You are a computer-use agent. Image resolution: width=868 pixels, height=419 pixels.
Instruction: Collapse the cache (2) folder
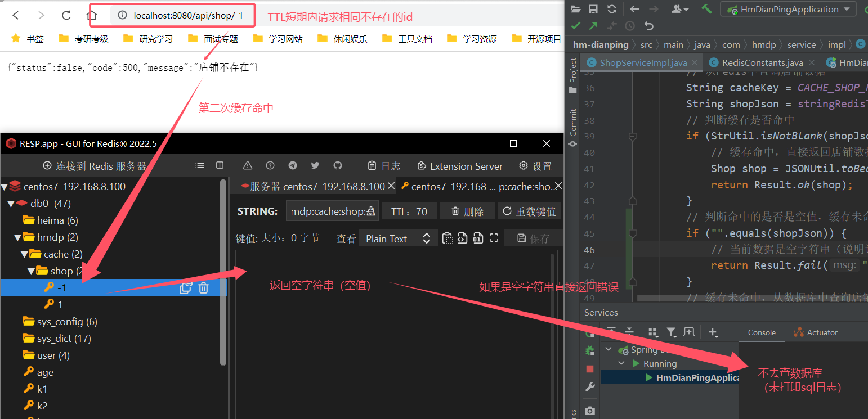click(x=24, y=254)
